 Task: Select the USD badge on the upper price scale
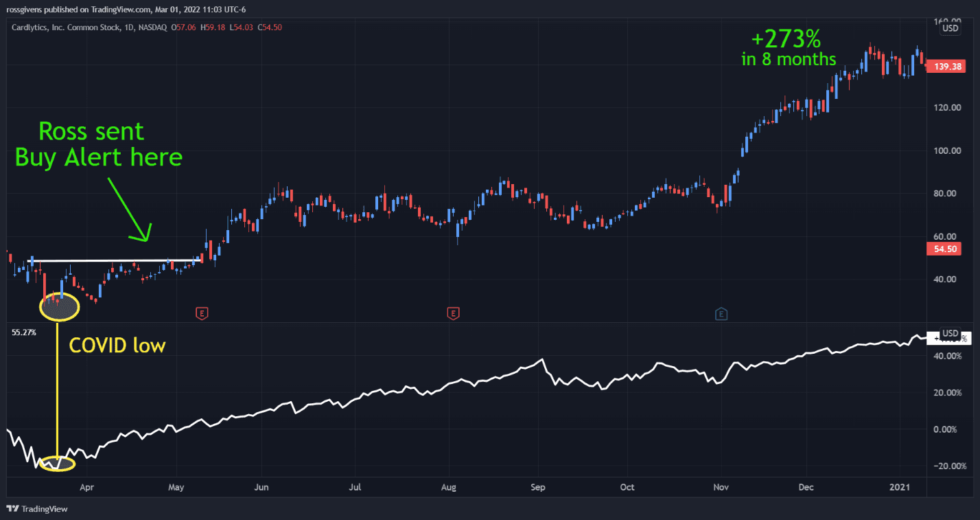pos(949,28)
